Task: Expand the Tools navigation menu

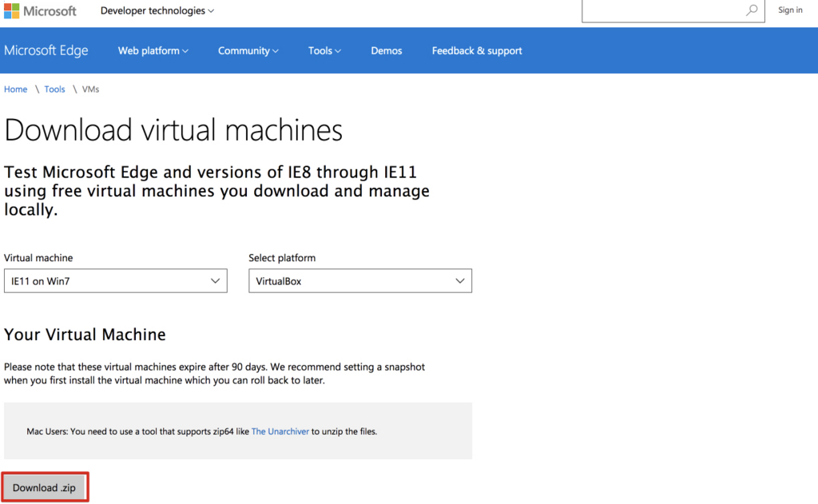Action: point(324,50)
